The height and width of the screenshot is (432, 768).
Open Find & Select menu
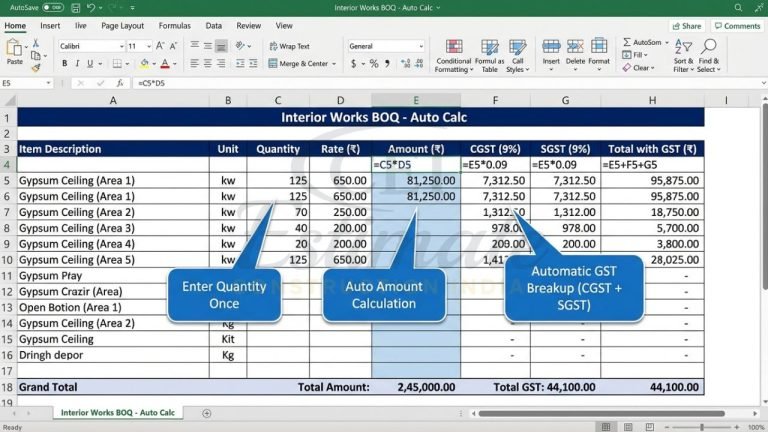click(x=709, y=56)
